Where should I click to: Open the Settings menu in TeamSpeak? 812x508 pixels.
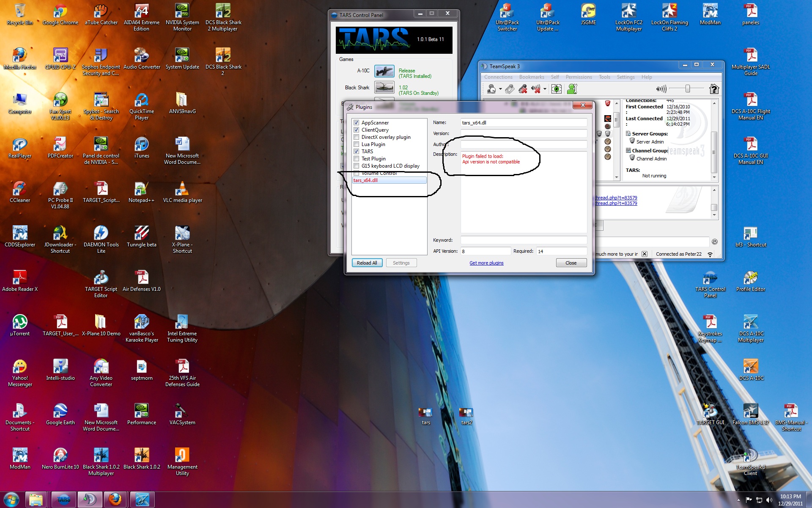coord(625,77)
